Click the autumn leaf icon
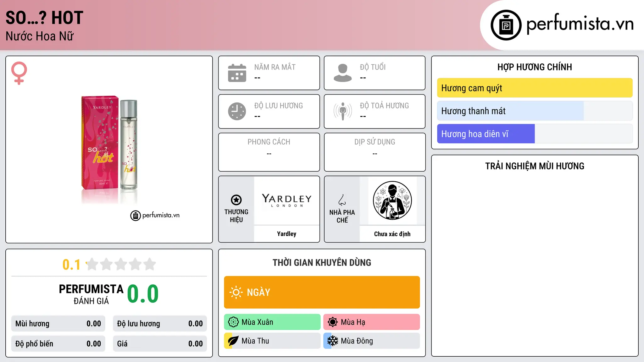The width and height of the screenshot is (644, 362). [x=233, y=341]
